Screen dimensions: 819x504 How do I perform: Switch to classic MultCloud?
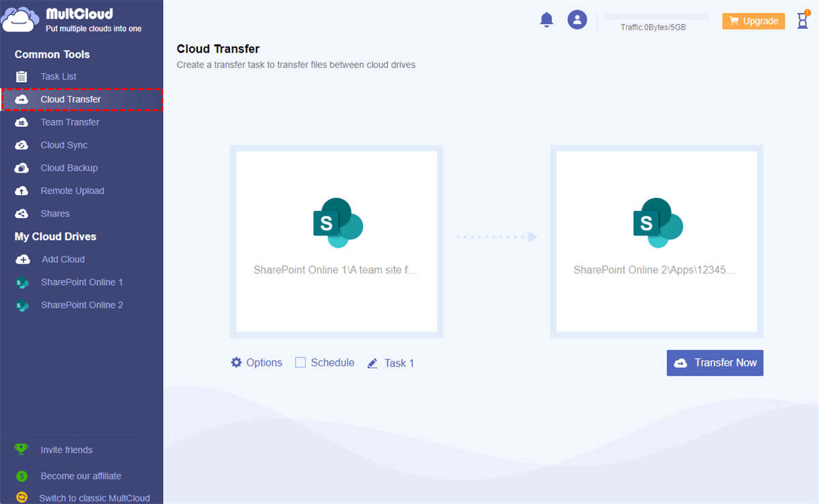coord(94,498)
